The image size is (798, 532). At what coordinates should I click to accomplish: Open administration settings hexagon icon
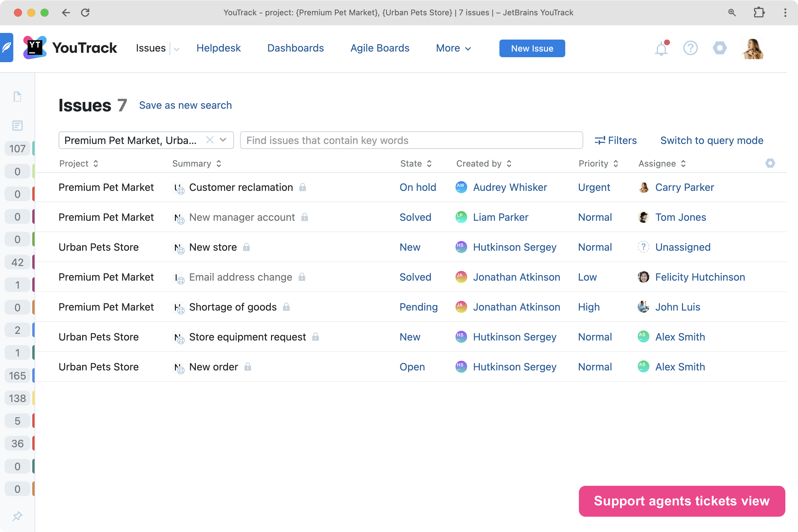(720, 48)
